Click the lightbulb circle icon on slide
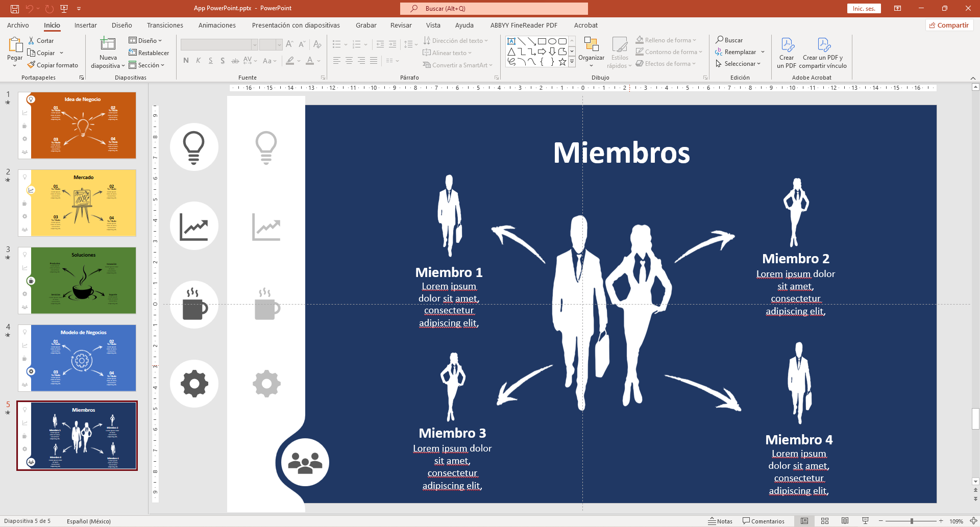980x527 pixels. tap(194, 147)
